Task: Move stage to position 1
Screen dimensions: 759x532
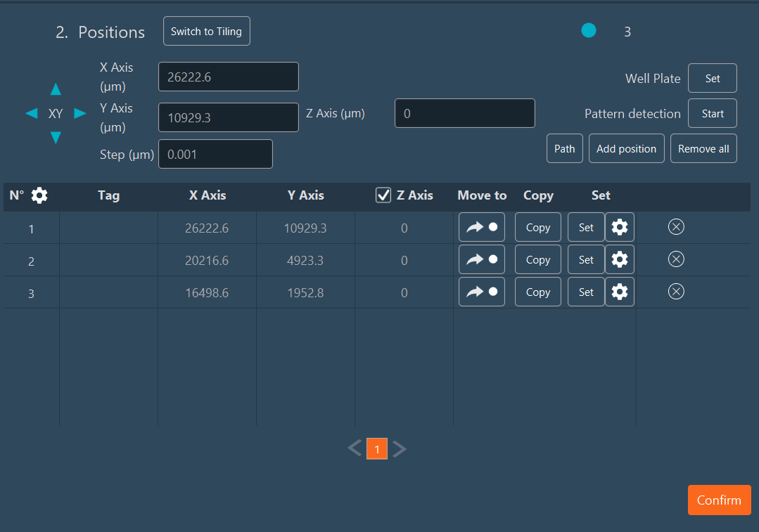Action: (x=481, y=227)
